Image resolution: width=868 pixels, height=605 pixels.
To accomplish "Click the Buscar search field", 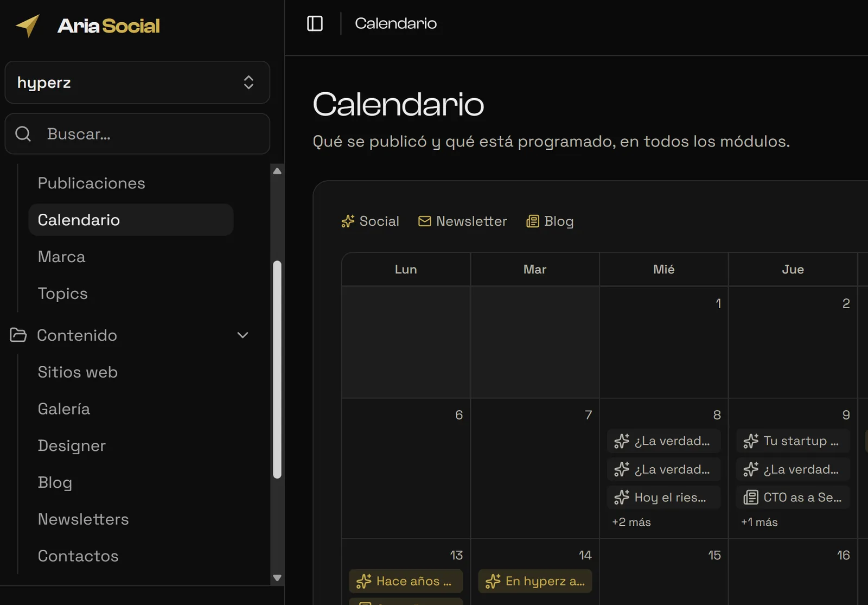I will tap(137, 134).
